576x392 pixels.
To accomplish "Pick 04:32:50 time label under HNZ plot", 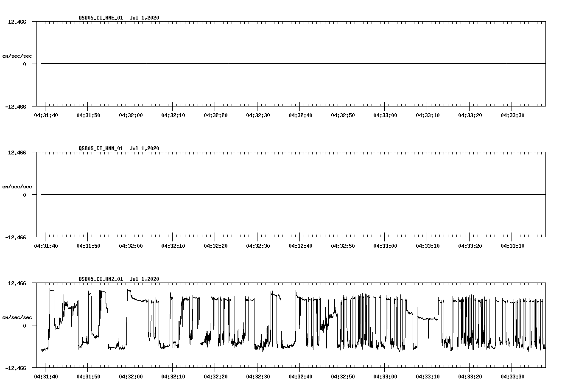I will tap(343, 377).
